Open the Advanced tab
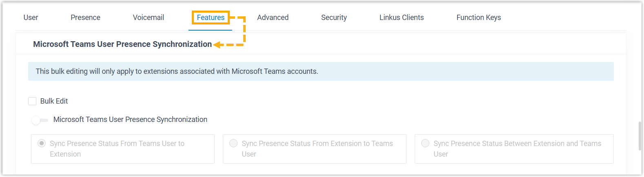This screenshot has width=644, height=177. [x=273, y=18]
